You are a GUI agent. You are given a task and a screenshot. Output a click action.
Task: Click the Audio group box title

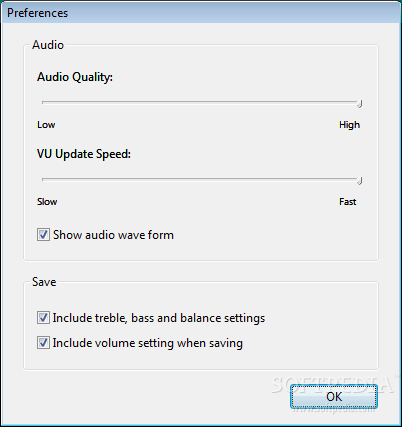(x=48, y=45)
